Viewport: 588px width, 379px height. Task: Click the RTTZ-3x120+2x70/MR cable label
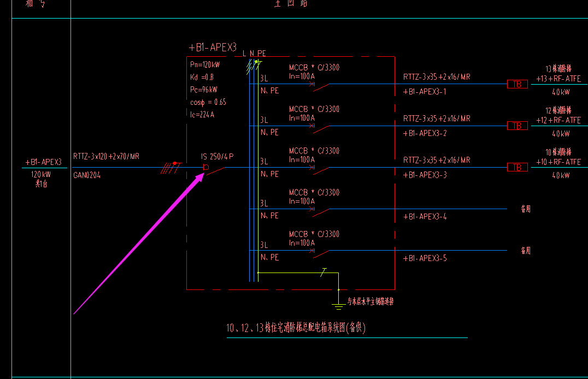pyautogui.click(x=106, y=156)
